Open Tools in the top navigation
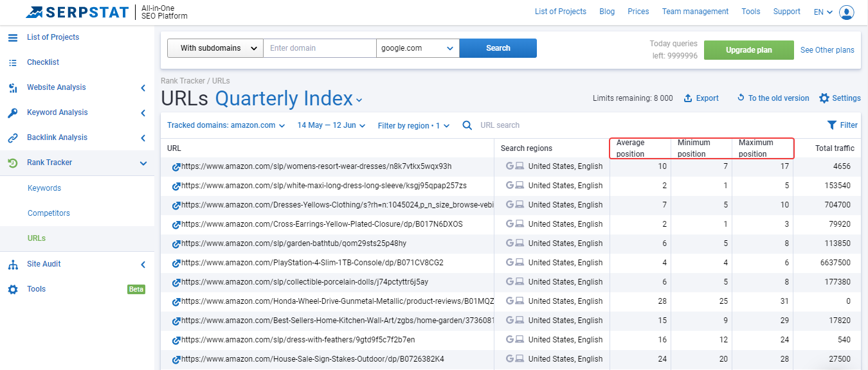868x370 pixels. click(751, 12)
